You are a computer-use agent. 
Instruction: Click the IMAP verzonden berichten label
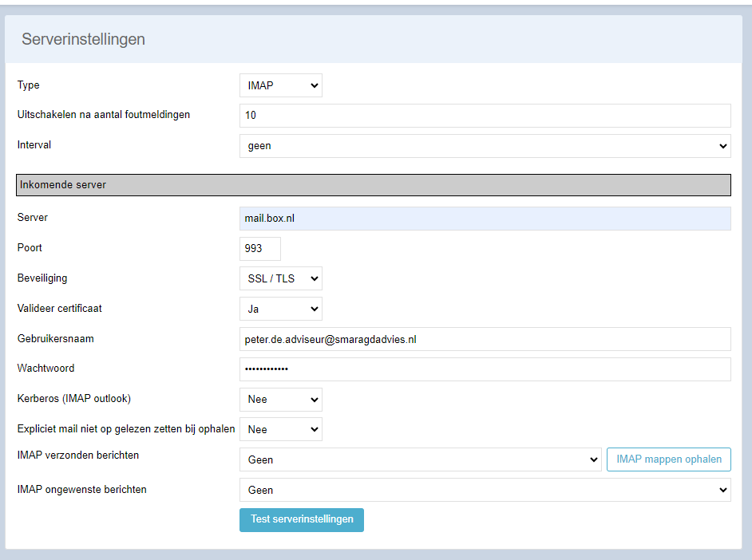pos(78,455)
